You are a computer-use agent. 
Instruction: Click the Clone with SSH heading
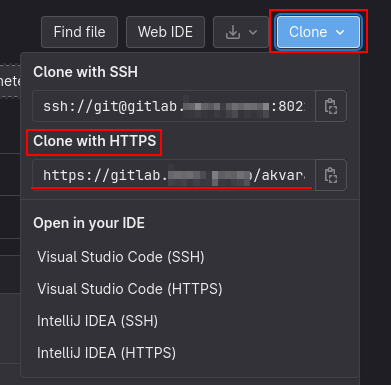coord(85,72)
